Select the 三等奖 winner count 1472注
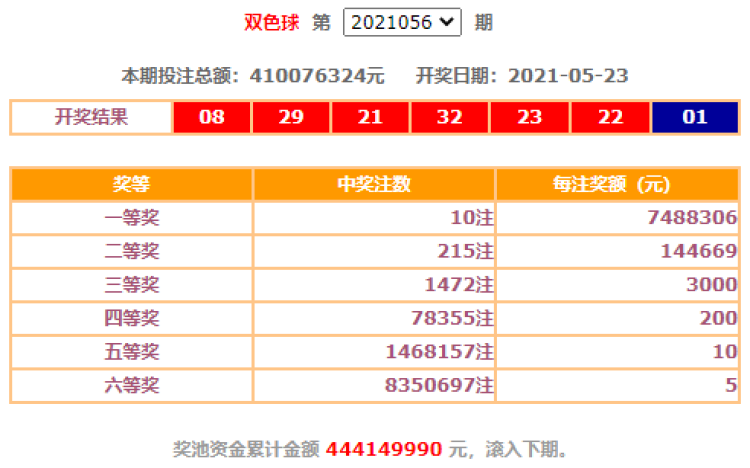750x468 pixels. click(458, 285)
